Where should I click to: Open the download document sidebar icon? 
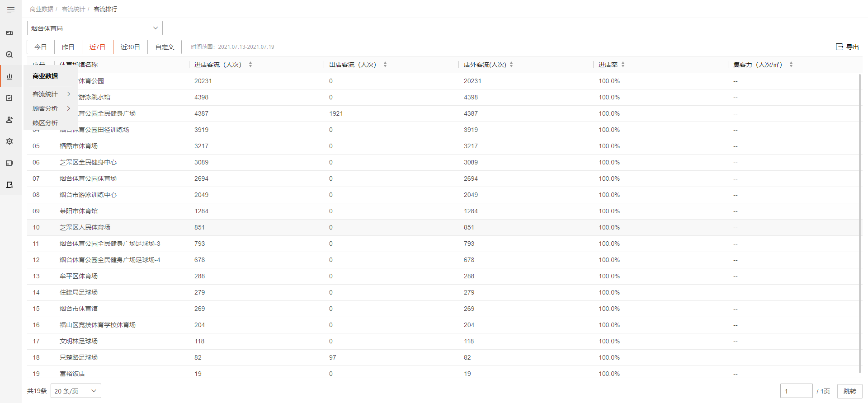(x=9, y=185)
